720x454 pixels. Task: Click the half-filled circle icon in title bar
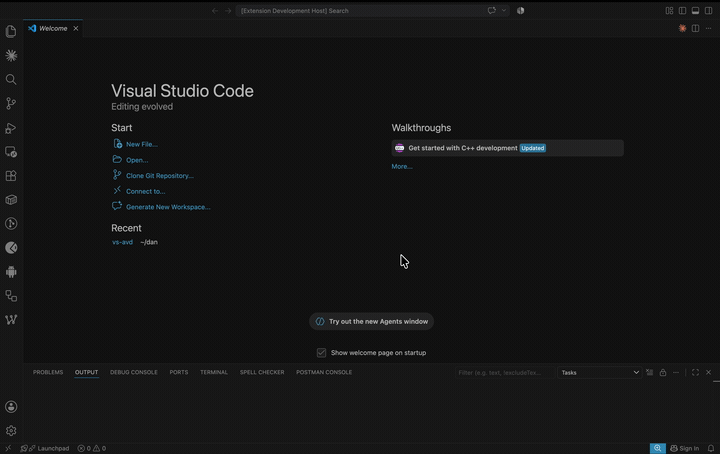pyautogui.click(x=520, y=11)
